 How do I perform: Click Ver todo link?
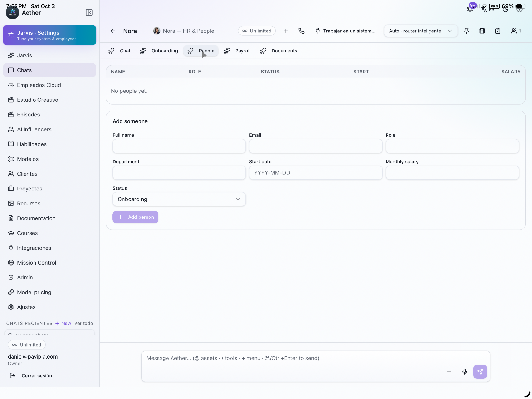pyautogui.click(x=84, y=323)
